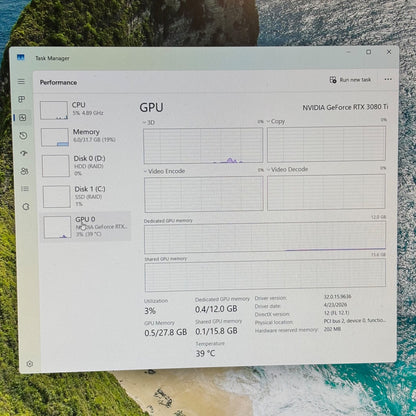The height and width of the screenshot is (416, 416).
Task: Select CPU in the performance list
Action: [x=85, y=110]
